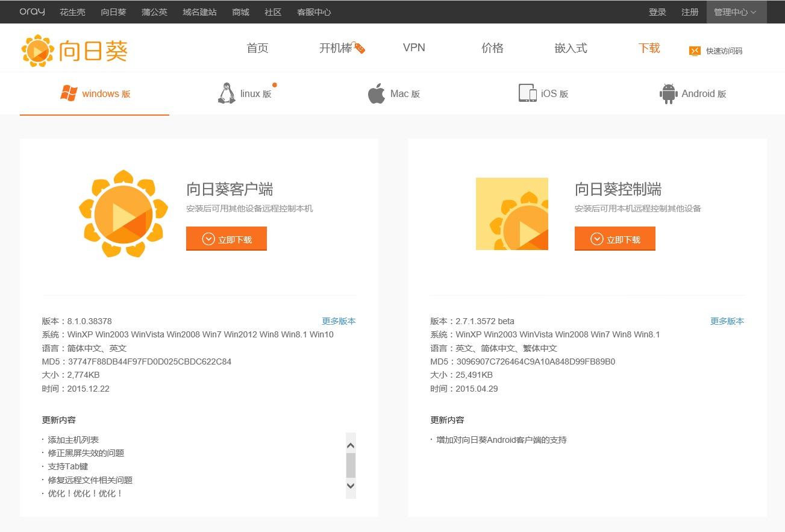This screenshot has height=532, width=785.
Task: Click the iOS device icon
Action: (527, 93)
